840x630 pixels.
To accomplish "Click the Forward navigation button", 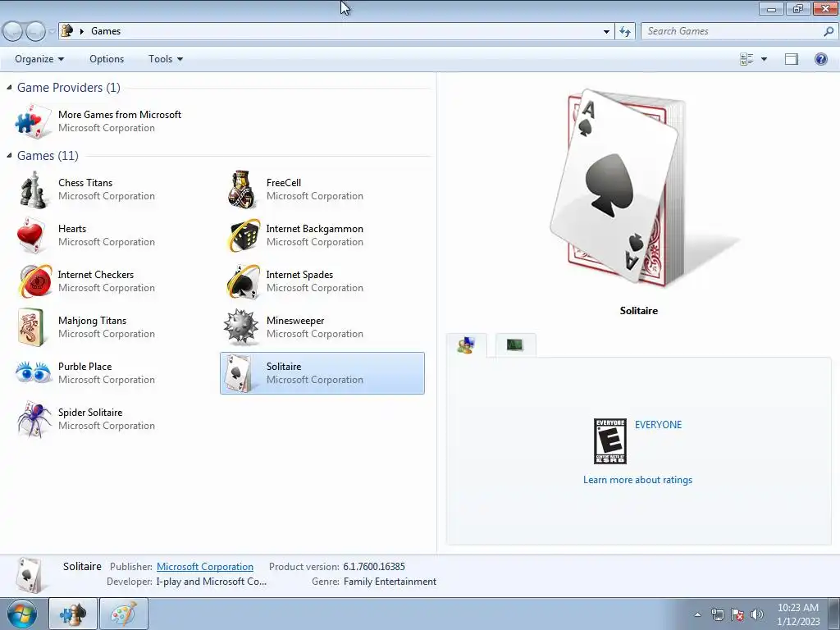I will tap(35, 32).
